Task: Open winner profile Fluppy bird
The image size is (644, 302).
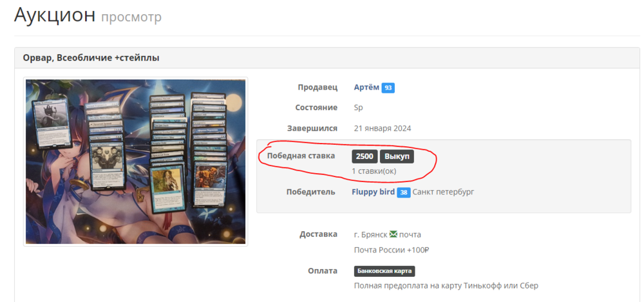Action: [373, 192]
